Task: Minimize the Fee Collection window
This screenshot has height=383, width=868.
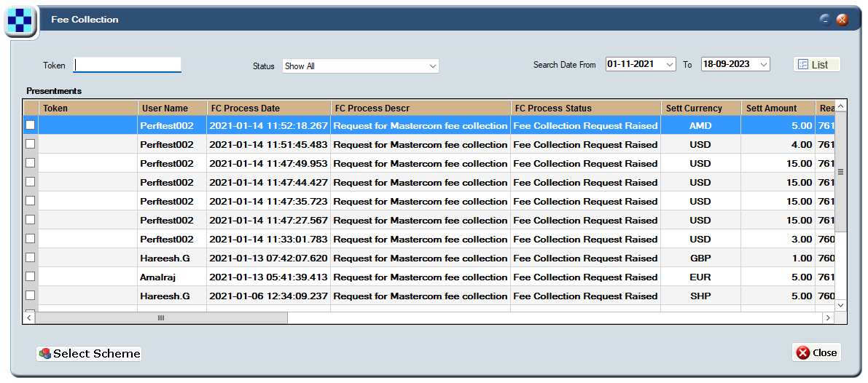Action: coord(826,20)
